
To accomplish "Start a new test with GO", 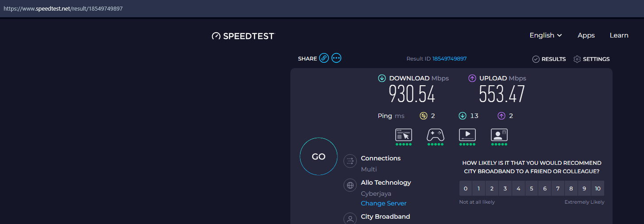I will 319,156.
